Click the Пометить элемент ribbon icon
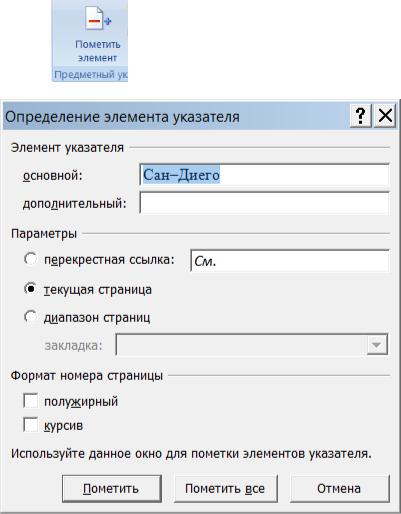This screenshot has width=401, height=514. pyautogui.click(x=98, y=20)
